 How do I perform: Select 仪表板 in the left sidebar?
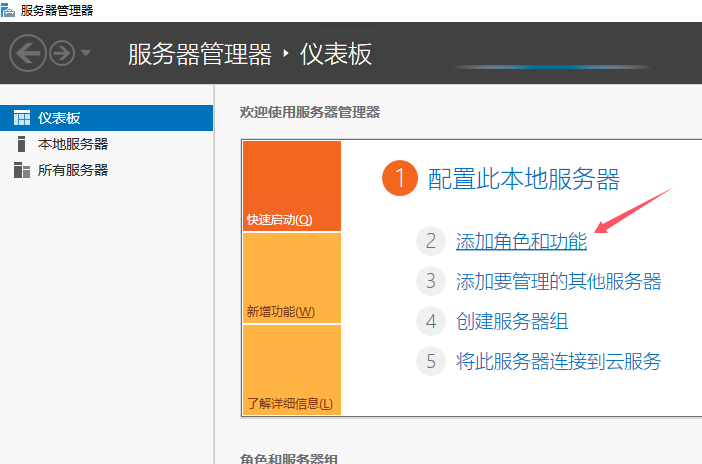pos(58,118)
